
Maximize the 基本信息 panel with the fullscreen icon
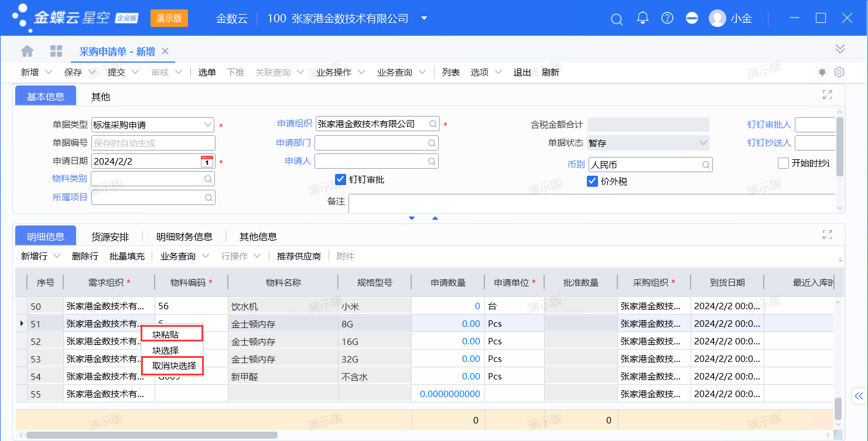[828, 94]
